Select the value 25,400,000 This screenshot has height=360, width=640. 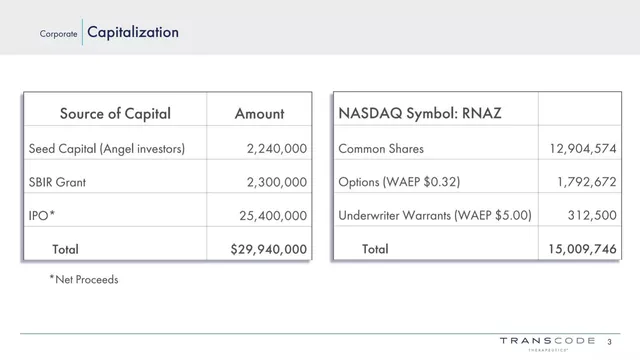[x=273, y=216]
